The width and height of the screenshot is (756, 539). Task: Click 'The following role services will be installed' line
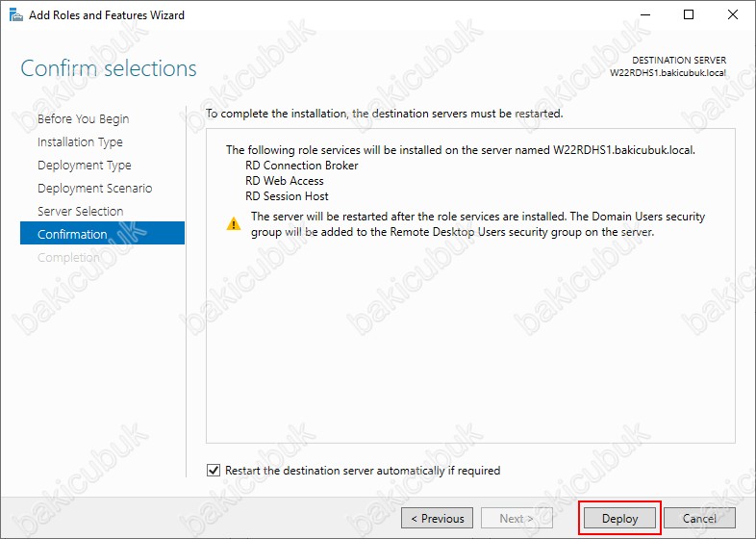point(461,150)
